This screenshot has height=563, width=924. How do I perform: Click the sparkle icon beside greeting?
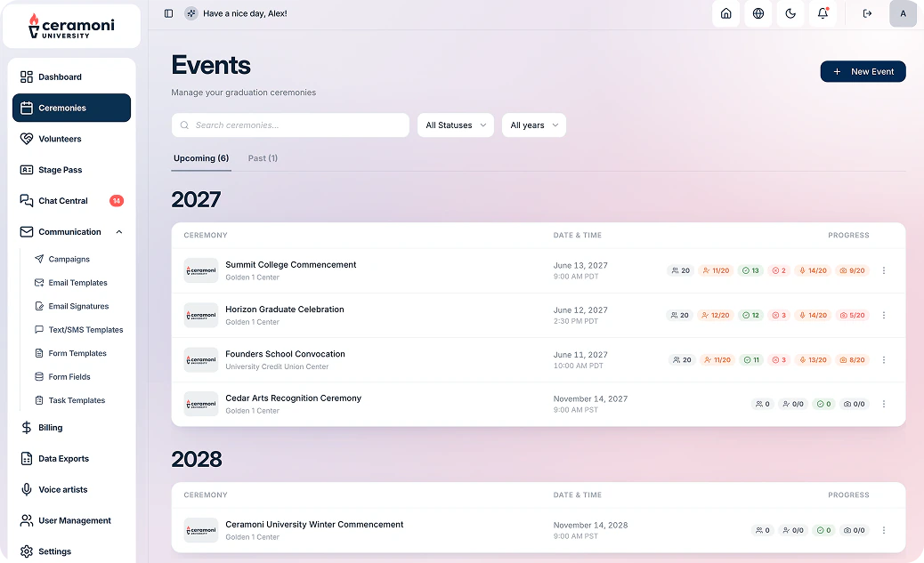190,13
